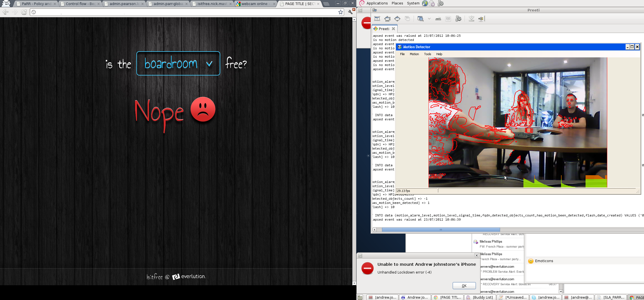Switch to the Skype andrew.jo taskbar window
This screenshot has height=300, width=644.
pos(545,297)
